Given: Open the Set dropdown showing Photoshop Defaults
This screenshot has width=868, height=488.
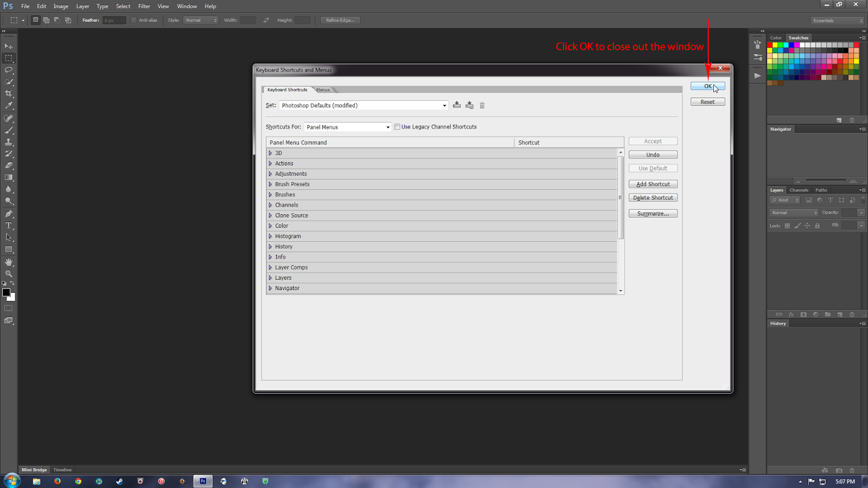Looking at the screenshot, I should (363, 105).
